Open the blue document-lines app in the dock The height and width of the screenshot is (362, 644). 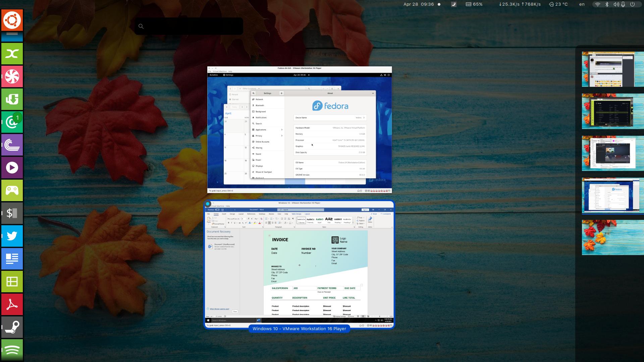12,259
